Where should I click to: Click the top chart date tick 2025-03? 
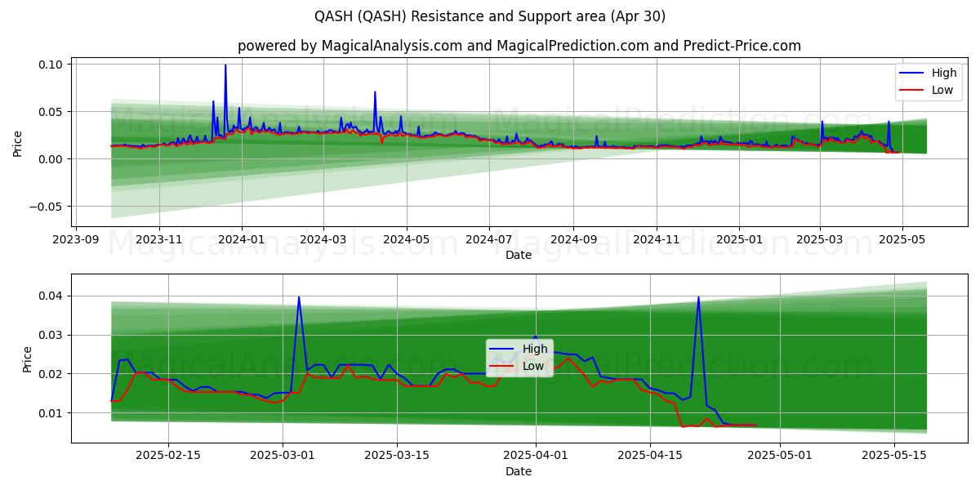[x=820, y=240]
